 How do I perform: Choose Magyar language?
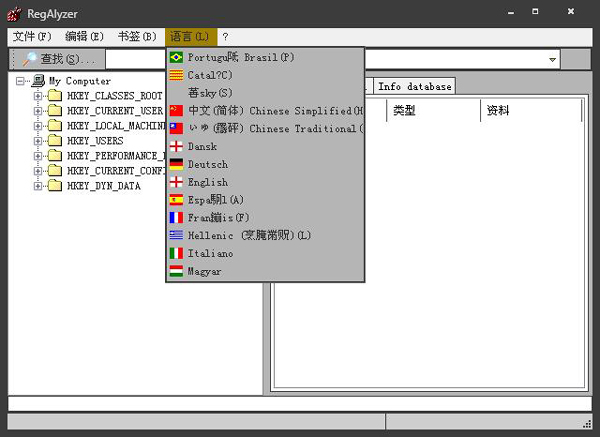[265, 271]
